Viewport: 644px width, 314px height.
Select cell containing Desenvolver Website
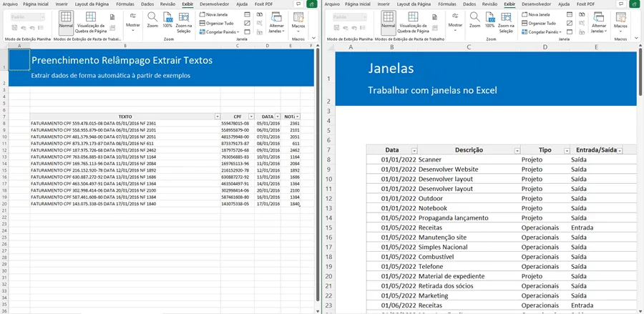pos(469,169)
